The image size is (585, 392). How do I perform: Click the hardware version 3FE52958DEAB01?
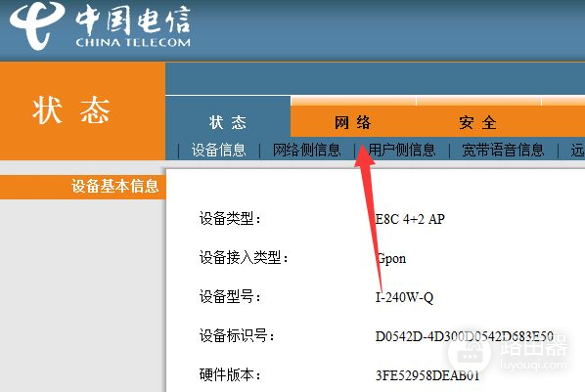pos(427,375)
